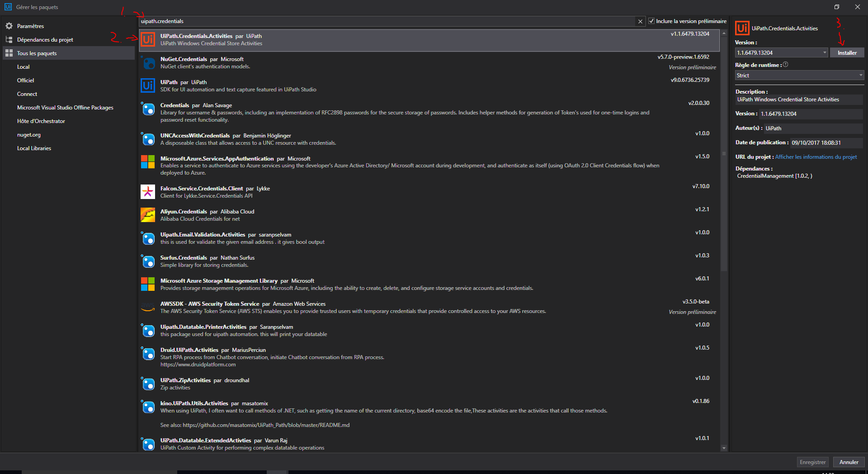This screenshot has height=474, width=868.
Task: Select the Aliyun.Credentials Alibaba Cloud icon
Action: [x=148, y=215]
